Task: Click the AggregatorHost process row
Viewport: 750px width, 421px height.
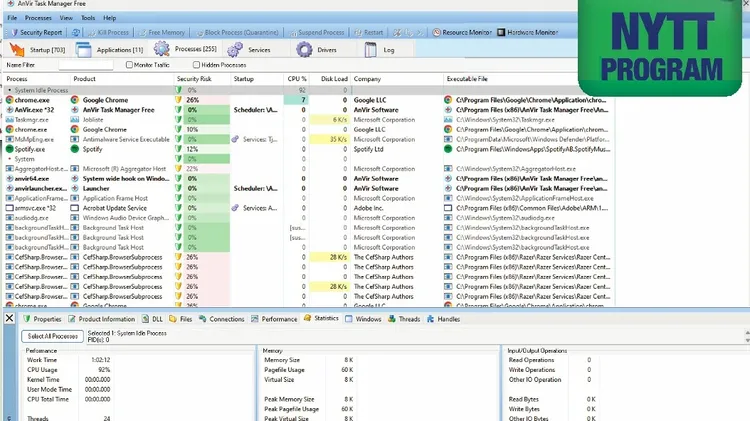Action: (x=309, y=169)
